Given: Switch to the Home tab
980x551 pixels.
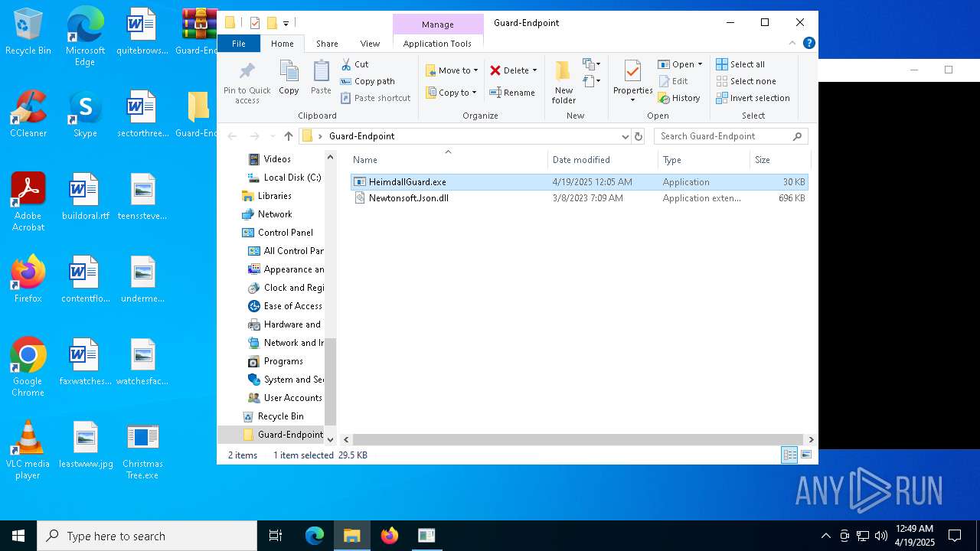Looking at the screenshot, I should [283, 44].
